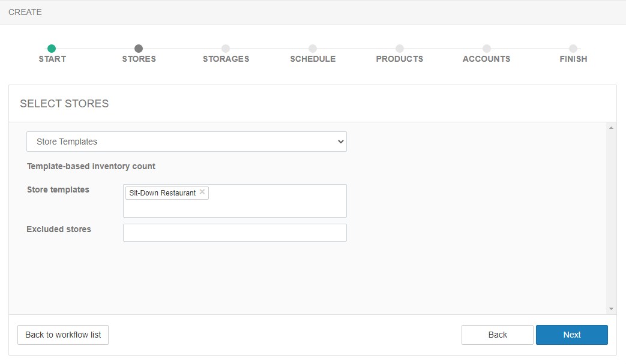The width and height of the screenshot is (626, 364).
Task: Click the green START step circle
Action: (52, 49)
